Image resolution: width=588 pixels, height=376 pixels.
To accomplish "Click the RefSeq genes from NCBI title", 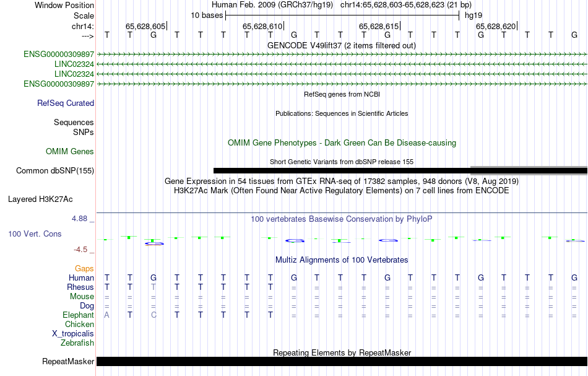I will [x=342, y=94].
